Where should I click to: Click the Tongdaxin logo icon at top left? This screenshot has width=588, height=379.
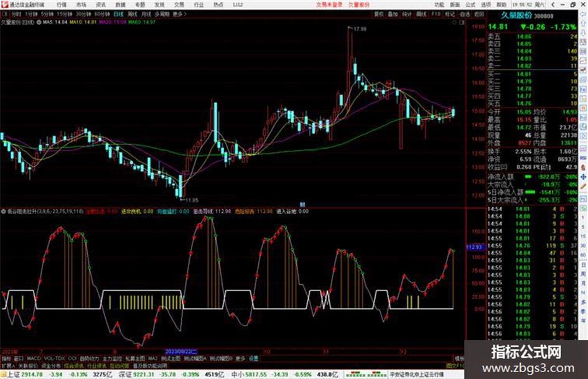pyautogui.click(x=4, y=5)
